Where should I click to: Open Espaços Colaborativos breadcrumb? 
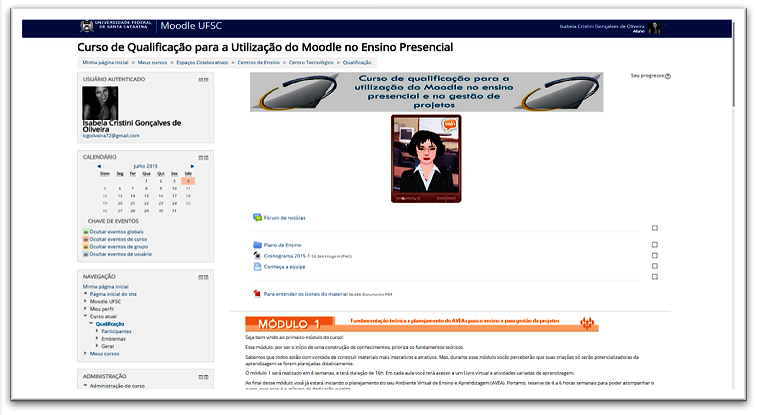point(202,62)
